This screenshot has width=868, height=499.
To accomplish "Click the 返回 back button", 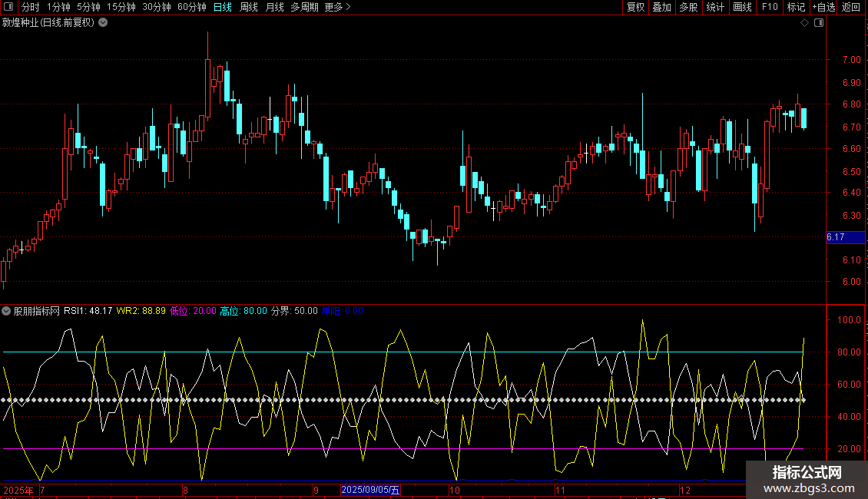I will tap(851, 7).
